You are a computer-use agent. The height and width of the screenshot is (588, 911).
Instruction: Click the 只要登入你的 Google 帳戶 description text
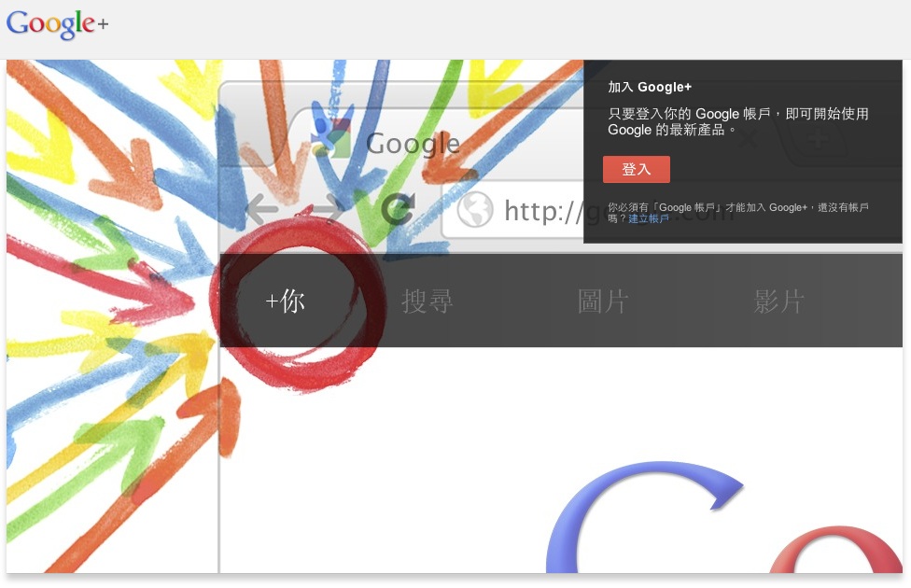coord(738,121)
